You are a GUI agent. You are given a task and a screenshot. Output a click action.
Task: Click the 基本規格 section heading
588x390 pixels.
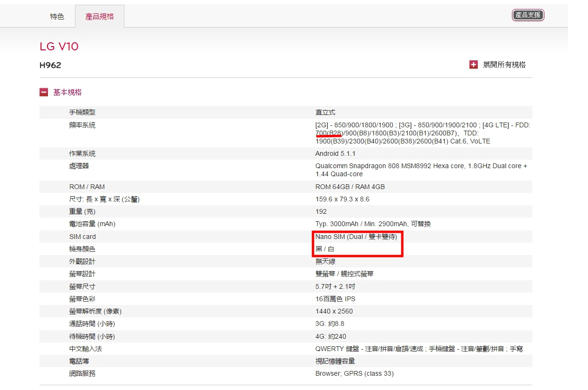[x=67, y=92]
